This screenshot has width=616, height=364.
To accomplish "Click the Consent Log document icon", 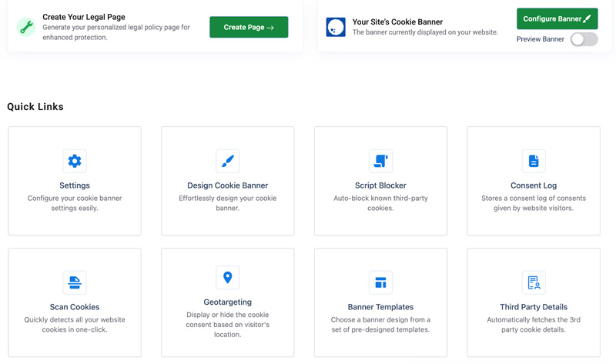I will tap(534, 161).
